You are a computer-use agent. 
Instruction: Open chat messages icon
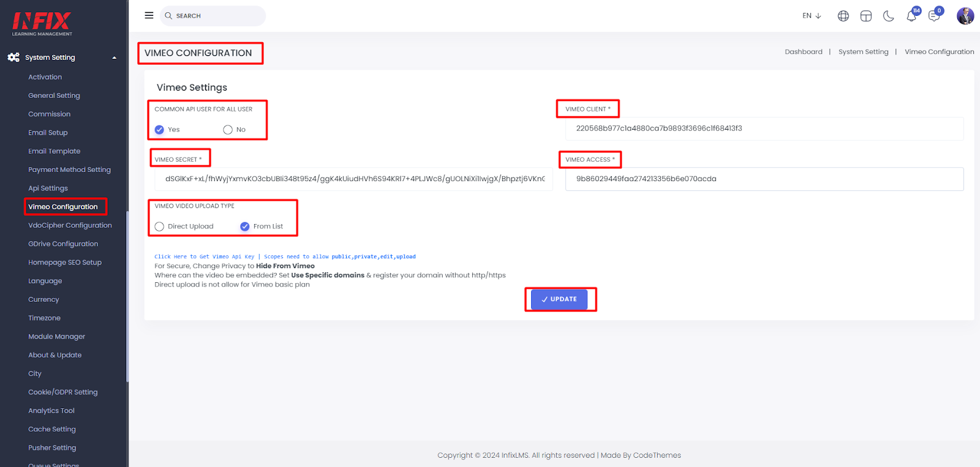pyautogui.click(x=934, y=16)
